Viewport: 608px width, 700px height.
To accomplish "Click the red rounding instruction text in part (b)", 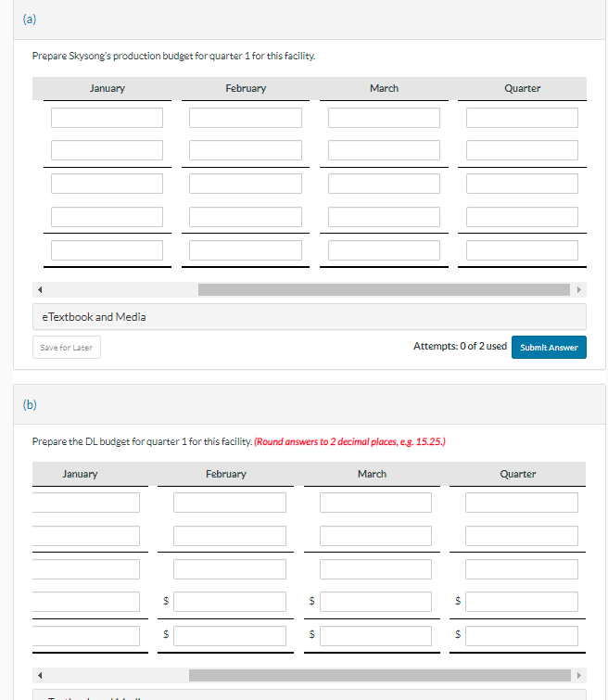I will [x=349, y=441].
